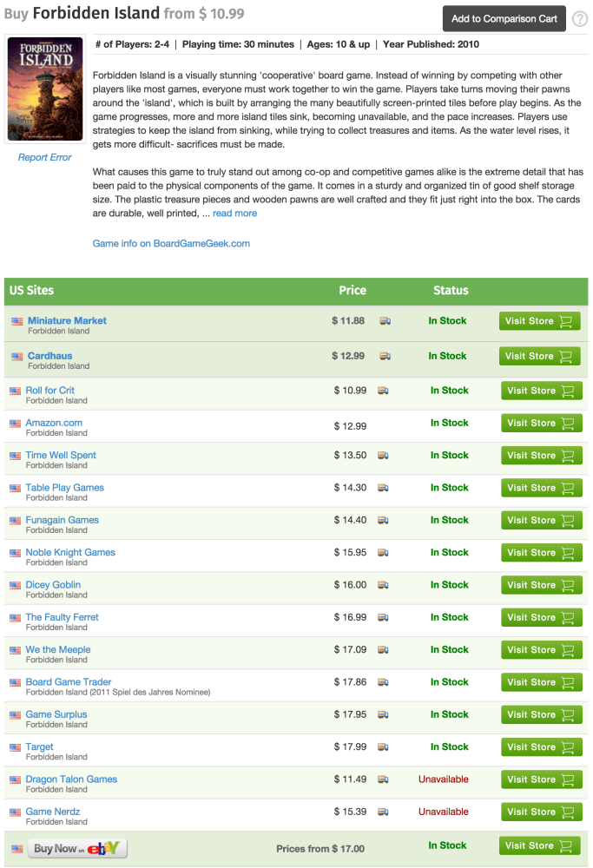Viewport: 593px width, 868px height.
Task: Open Game info on BoardGameGeek.com link
Action: [171, 244]
